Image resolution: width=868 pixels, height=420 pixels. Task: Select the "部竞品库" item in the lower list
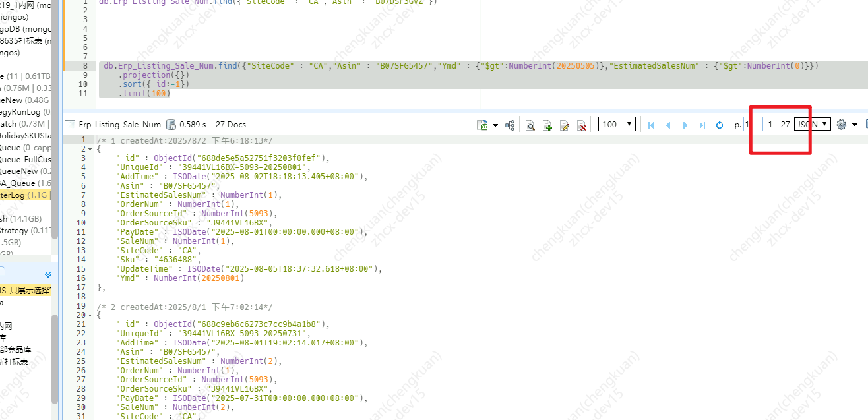[16, 350]
